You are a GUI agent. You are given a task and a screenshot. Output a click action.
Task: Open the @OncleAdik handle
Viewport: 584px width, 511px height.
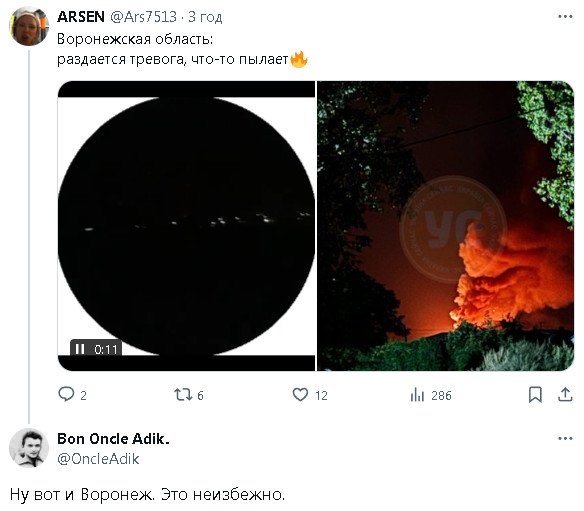[x=98, y=458]
